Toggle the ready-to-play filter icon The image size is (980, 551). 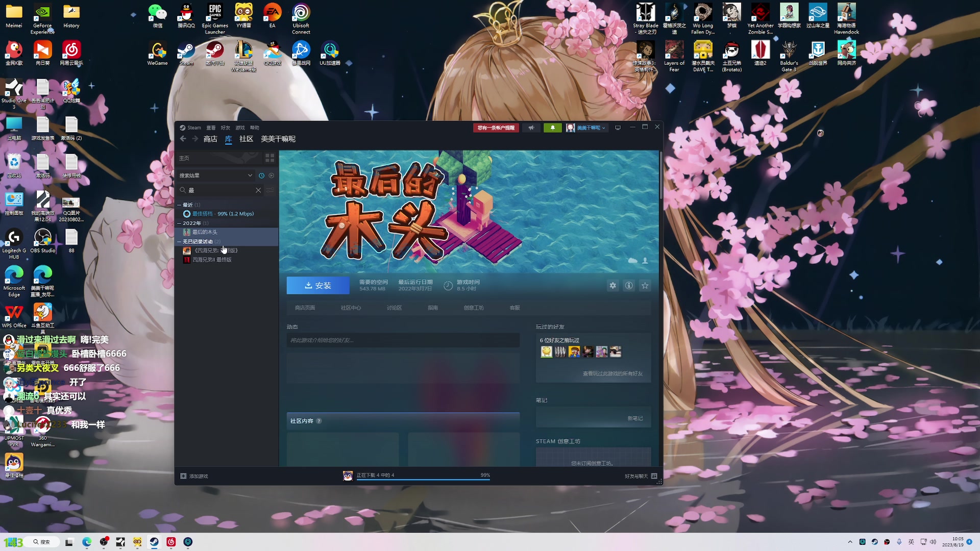click(x=272, y=176)
